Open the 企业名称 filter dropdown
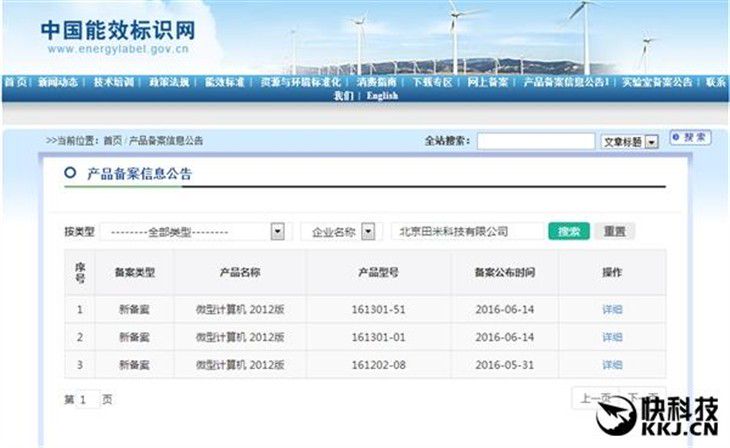 click(341, 231)
